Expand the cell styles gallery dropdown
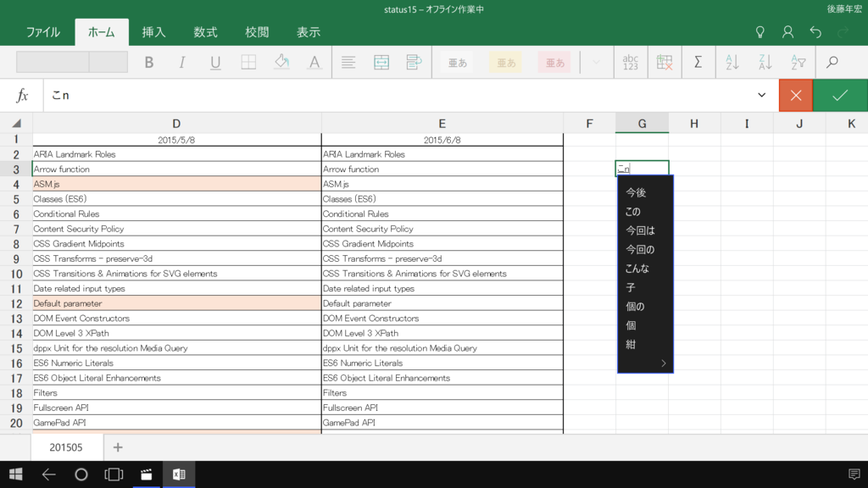The image size is (868, 488). (x=596, y=62)
